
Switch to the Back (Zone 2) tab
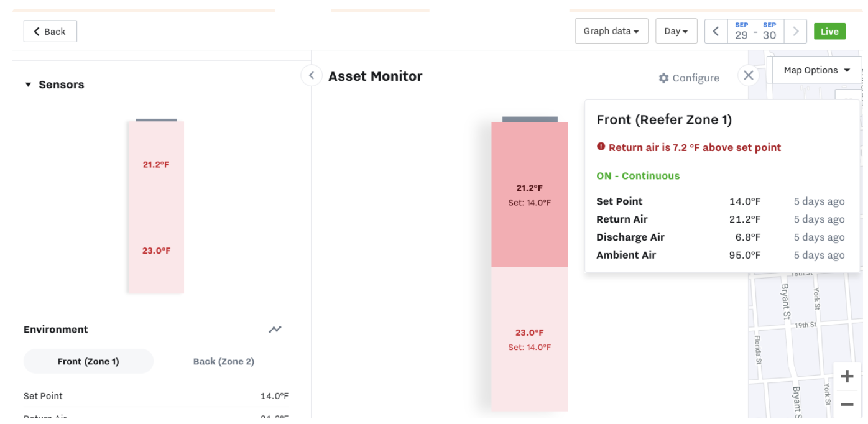click(x=224, y=361)
